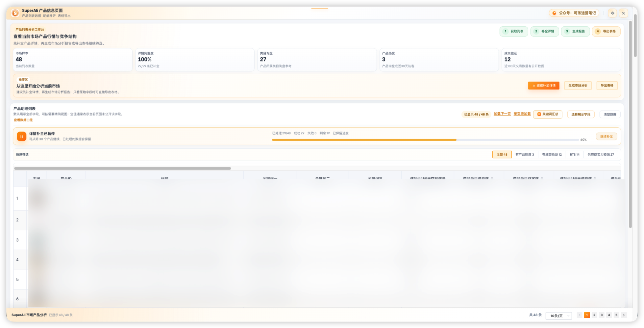Go to previous page arrow
644x328 pixels.
580,315
